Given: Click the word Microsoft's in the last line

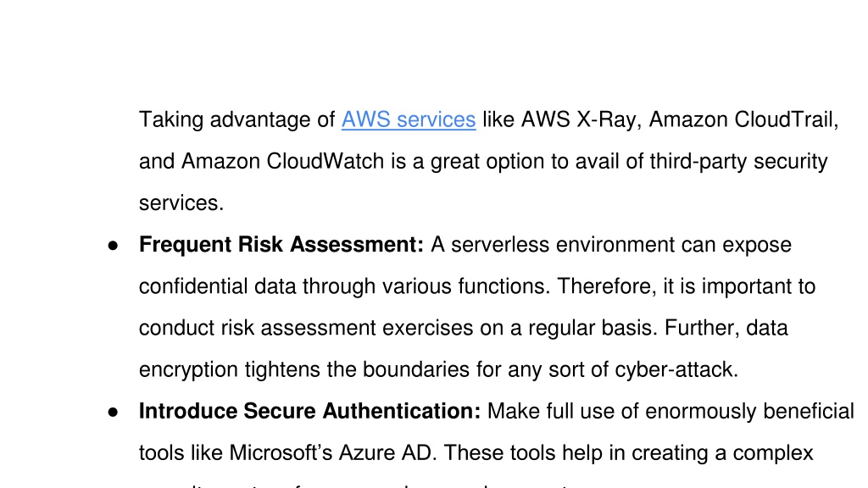Looking at the screenshot, I should coord(281,452).
